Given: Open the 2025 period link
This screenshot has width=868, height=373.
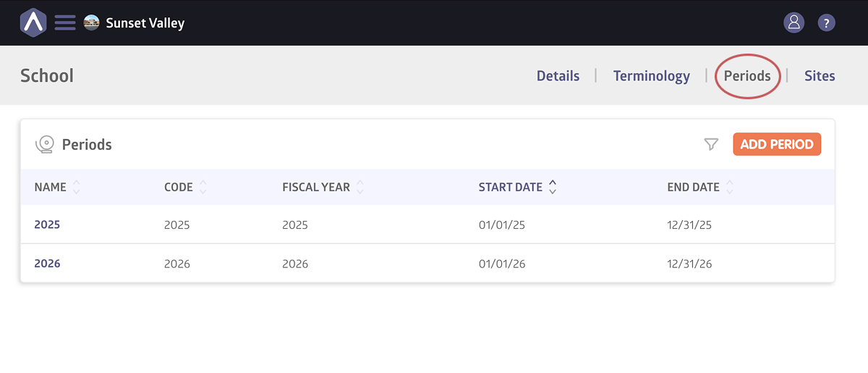Looking at the screenshot, I should tap(47, 225).
